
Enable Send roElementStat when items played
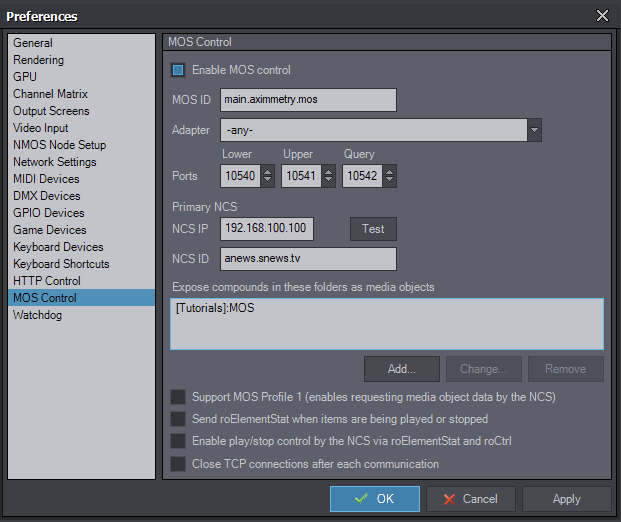pos(178,419)
